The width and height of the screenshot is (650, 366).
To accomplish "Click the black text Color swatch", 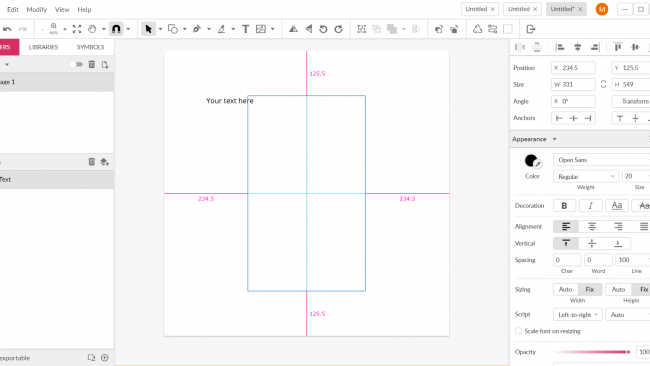I will coord(531,160).
